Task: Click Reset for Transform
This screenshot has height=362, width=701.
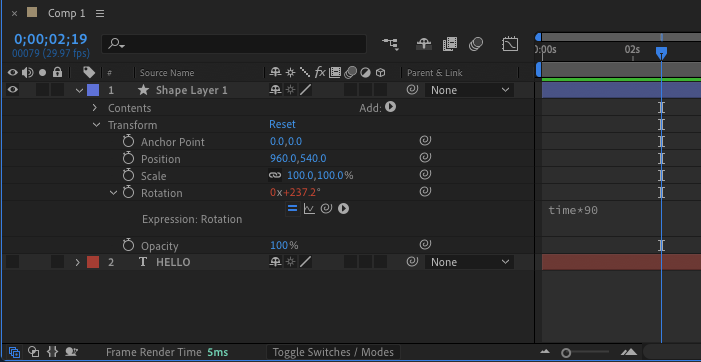Action: click(x=282, y=124)
